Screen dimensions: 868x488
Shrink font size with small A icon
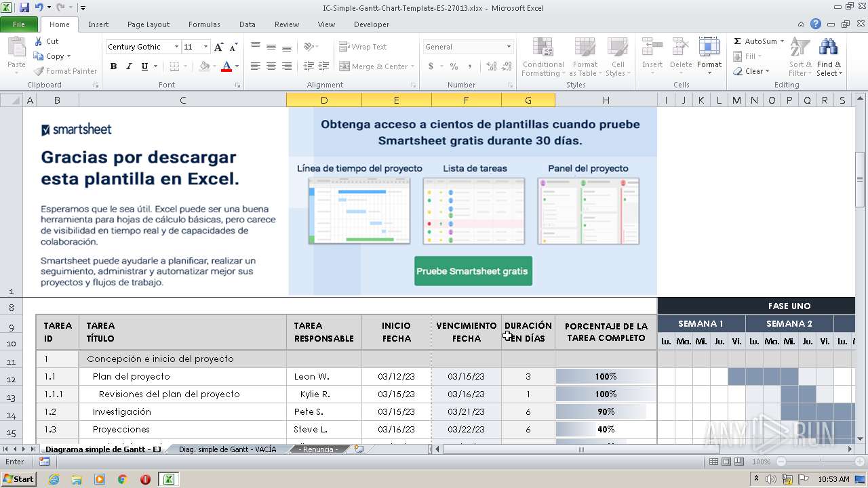[234, 47]
